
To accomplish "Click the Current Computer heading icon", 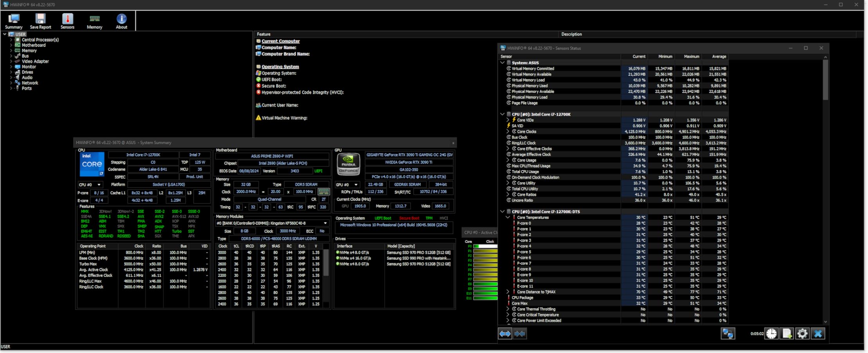I will (x=258, y=41).
